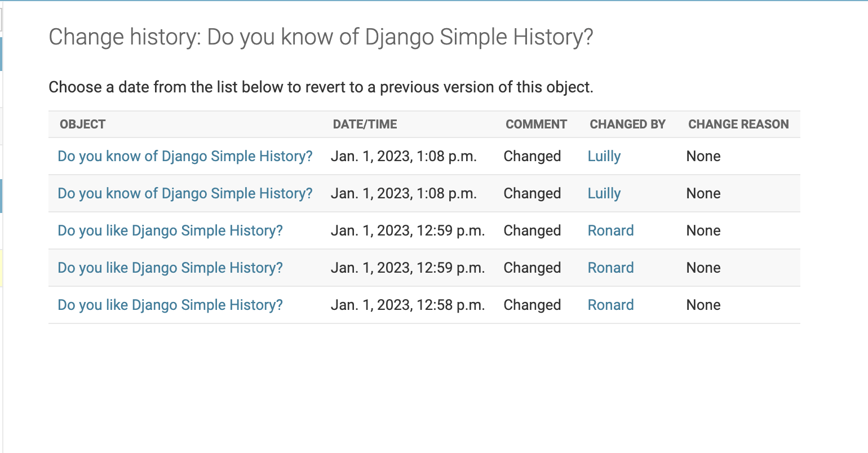Screen dimensions: 868x453
Task: Open the 12:59 p.m. "Do you like Django Simple History?" revision
Action: [x=170, y=268]
